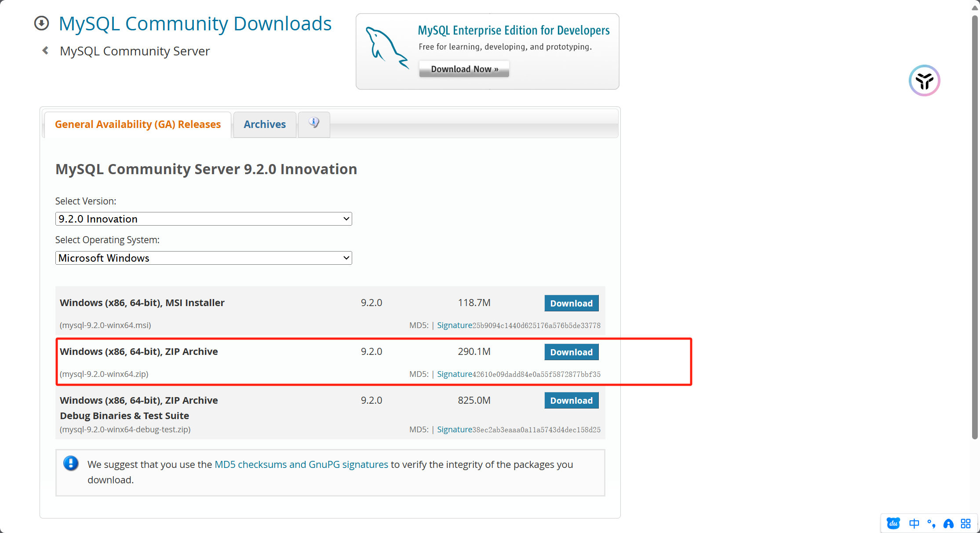Click the Baidu input method logo
980x533 pixels.
point(893,523)
